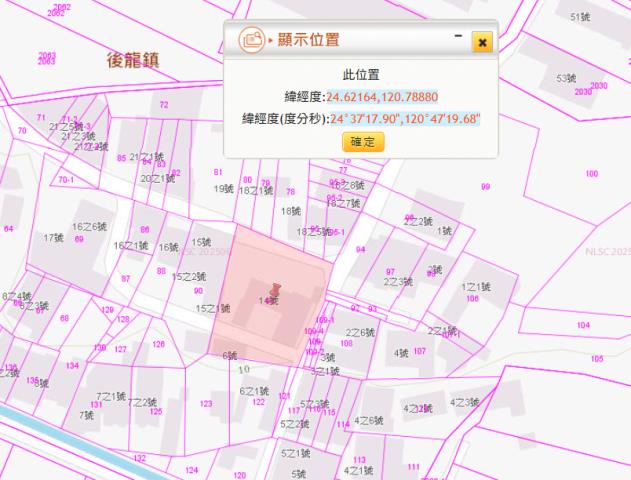Click parcel number 123
Image resolution: width=631 pixels, height=480 pixels.
206,404
